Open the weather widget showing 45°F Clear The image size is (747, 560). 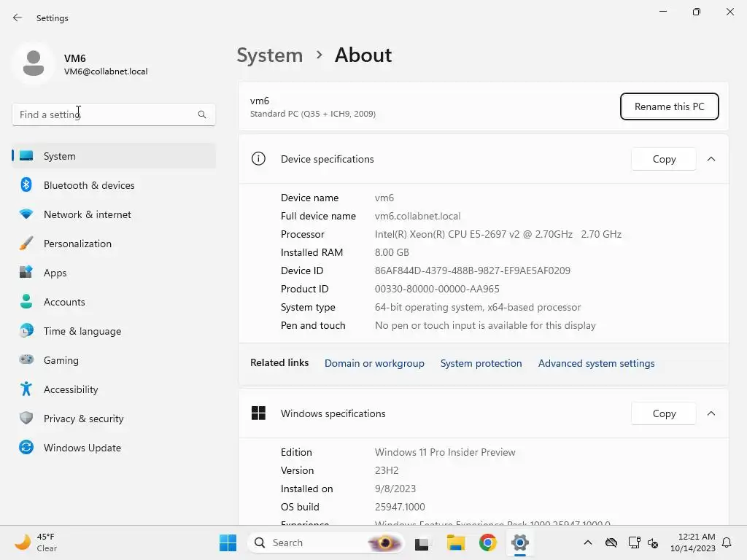pyautogui.click(x=36, y=542)
